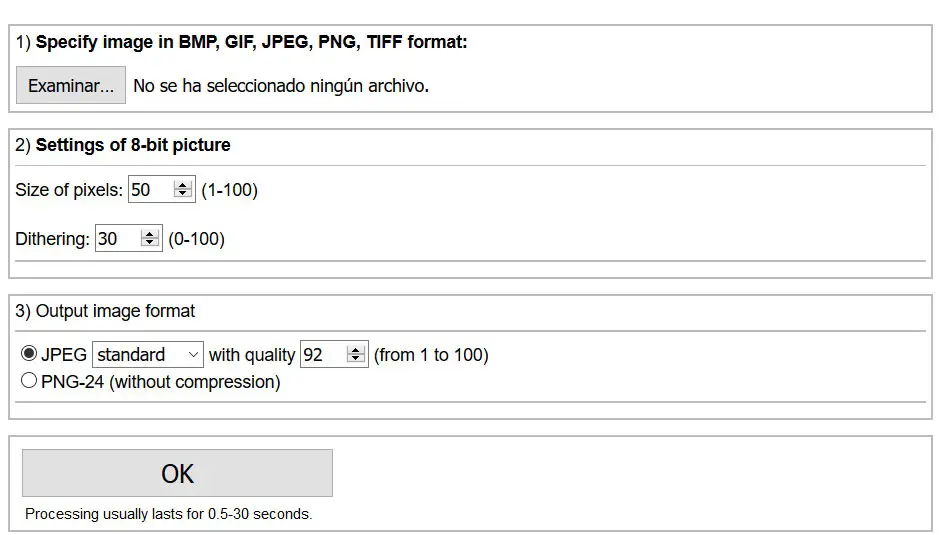Focus the Size of pixels number field
The width and height of the screenshot is (941, 535).
(x=150, y=190)
